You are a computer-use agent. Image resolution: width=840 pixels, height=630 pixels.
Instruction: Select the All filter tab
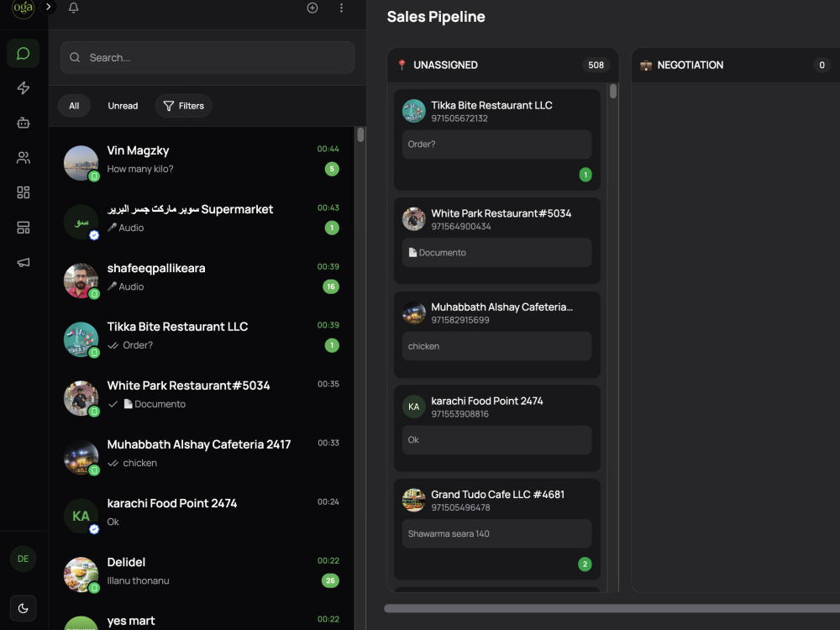(x=74, y=106)
